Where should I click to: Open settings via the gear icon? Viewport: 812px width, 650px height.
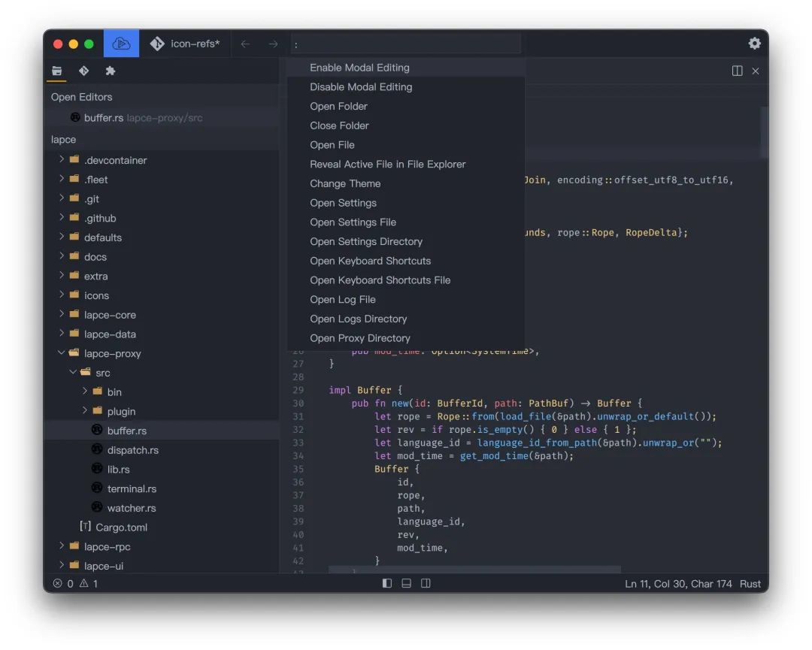tap(754, 43)
